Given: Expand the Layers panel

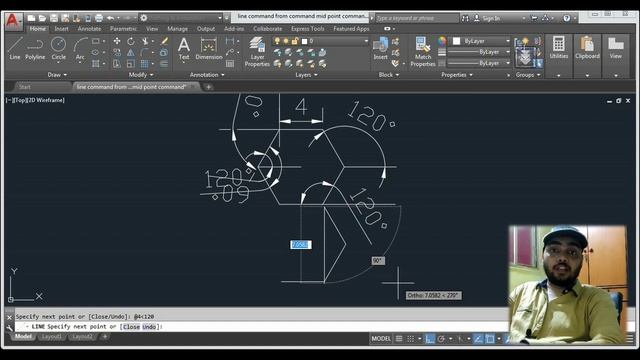Looking at the screenshot, I should point(306,75).
